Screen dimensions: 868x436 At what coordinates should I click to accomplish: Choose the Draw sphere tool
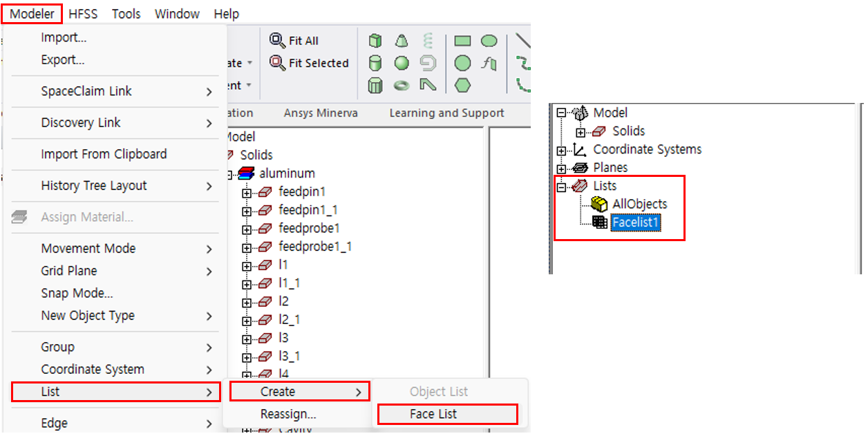(402, 64)
